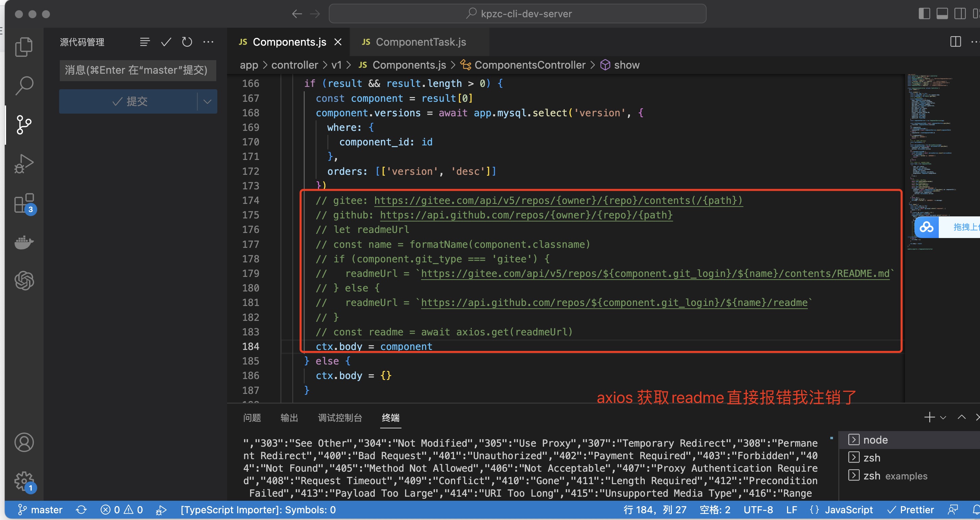Open the Search view in activity bar
Image resolution: width=980 pixels, height=520 pixels.
click(24, 86)
